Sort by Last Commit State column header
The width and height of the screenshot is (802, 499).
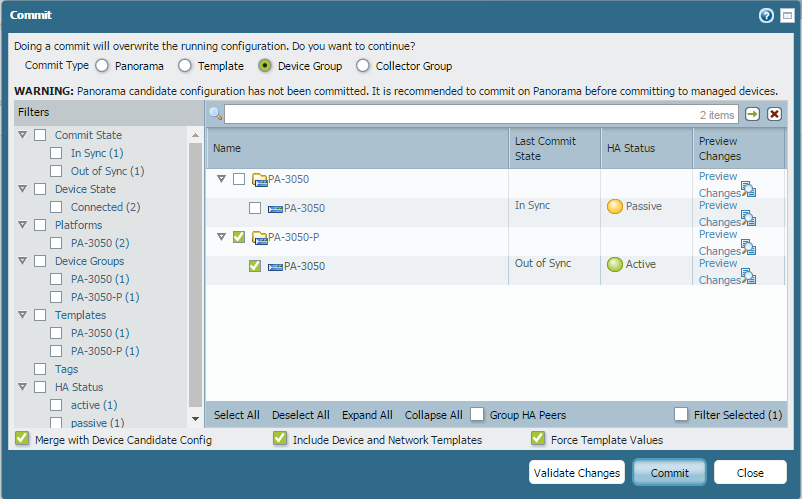(x=555, y=148)
